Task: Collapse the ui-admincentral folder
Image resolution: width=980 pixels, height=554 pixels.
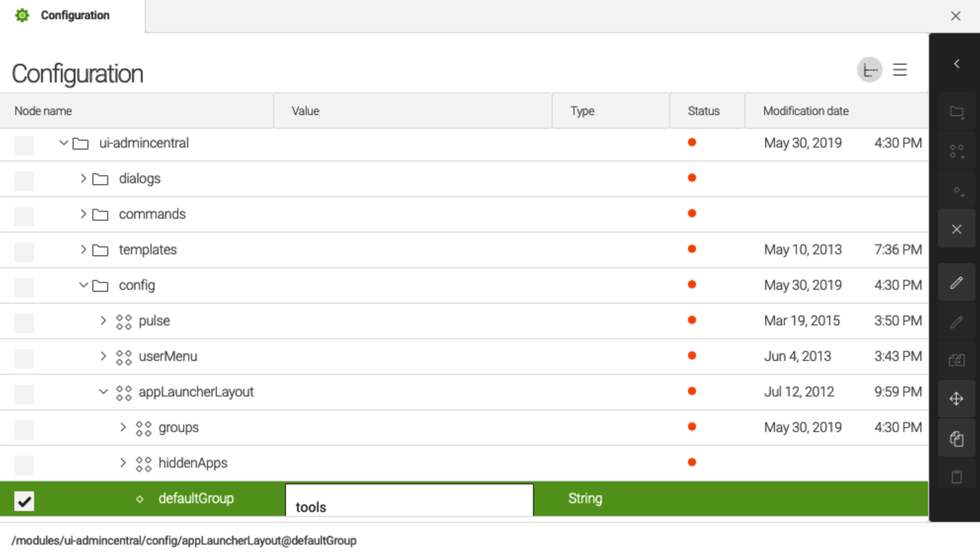Action: click(64, 143)
